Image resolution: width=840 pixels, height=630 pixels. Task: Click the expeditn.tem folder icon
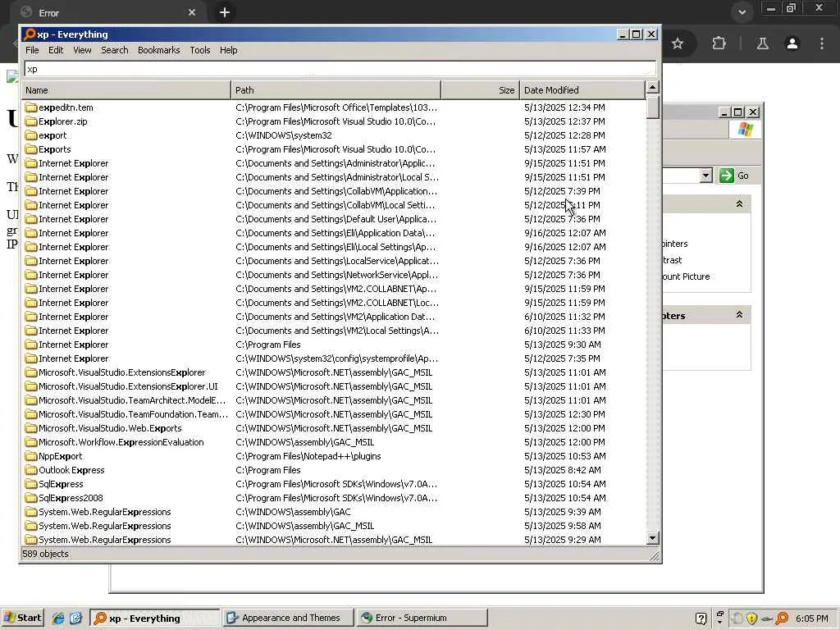(x=31, y=107)
